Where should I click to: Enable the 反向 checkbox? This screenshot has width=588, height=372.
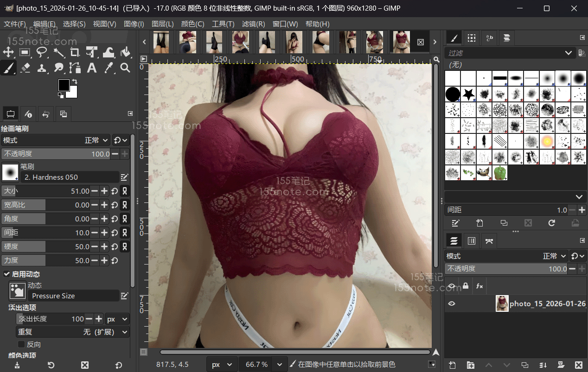click(21, 344)
